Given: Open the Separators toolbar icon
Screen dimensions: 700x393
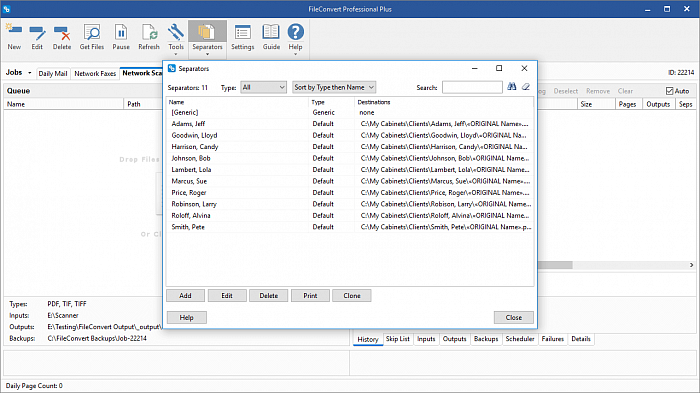Looking at the screenshot, I should [x=207, y=32].
